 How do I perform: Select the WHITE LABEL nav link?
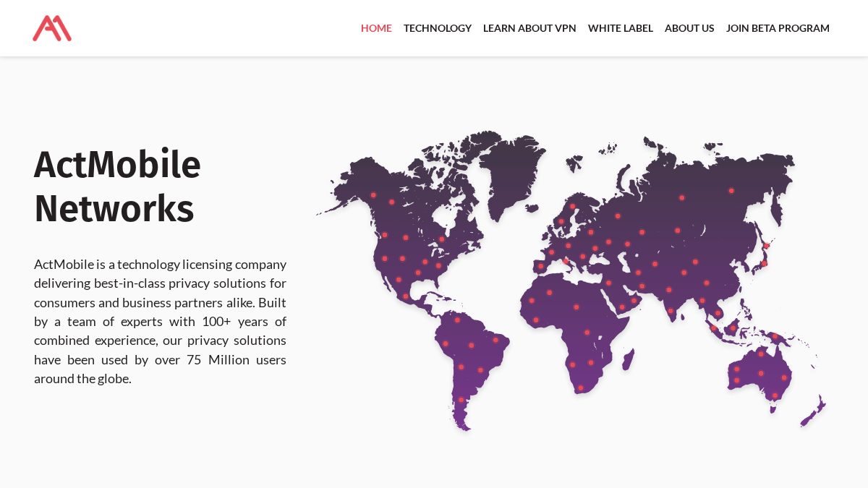[621, 28]
